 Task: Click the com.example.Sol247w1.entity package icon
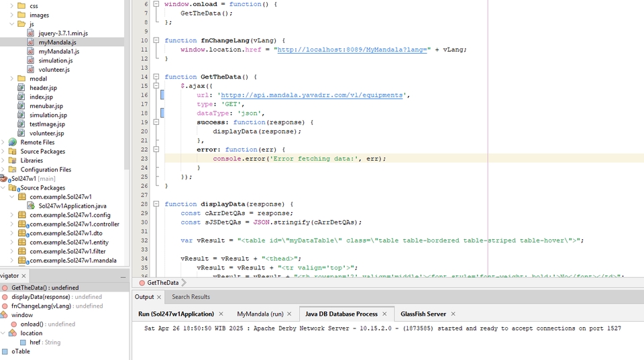(x=21, y=242)
